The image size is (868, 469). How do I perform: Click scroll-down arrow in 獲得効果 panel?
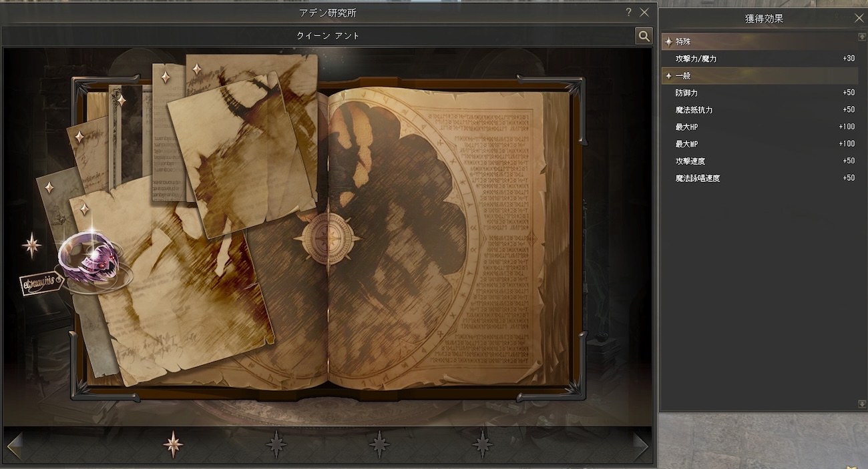pos(862,404)
